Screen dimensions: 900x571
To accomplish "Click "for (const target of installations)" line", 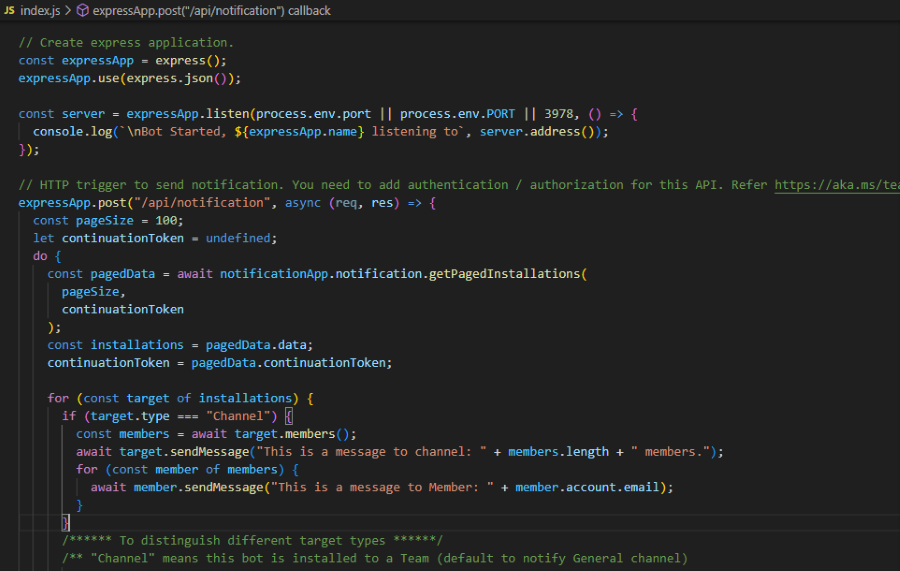I will (x=180, y=398).
